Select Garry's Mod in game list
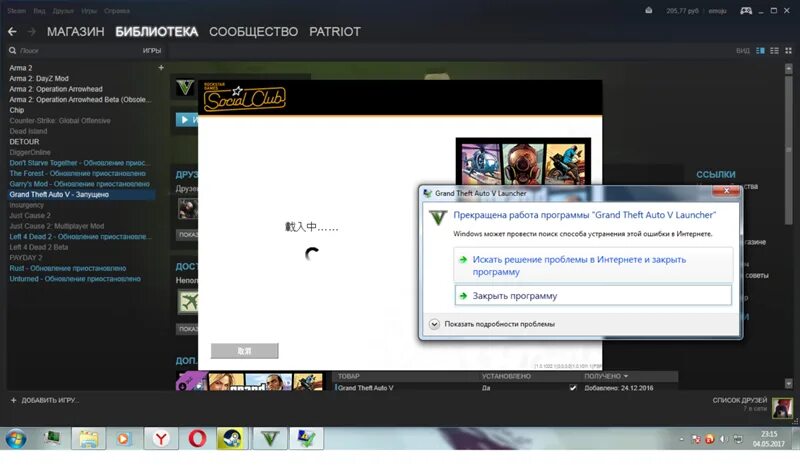Viewport: 800px width, 465px height. (x=80, y=184)
